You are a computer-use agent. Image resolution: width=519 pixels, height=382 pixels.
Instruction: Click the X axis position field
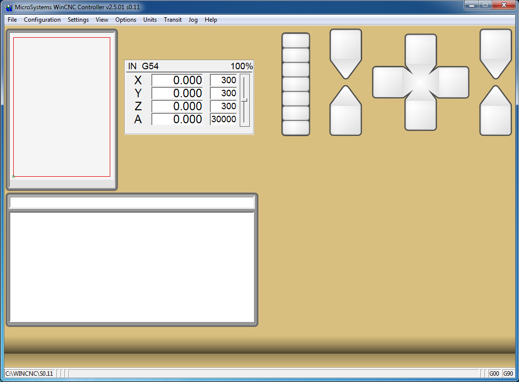[x=177, y=80]
